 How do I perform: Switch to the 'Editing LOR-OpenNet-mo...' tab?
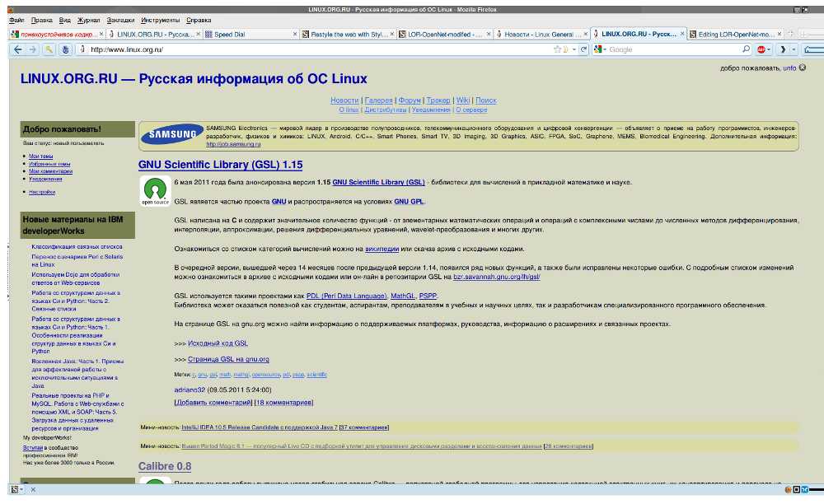(736, 34)
